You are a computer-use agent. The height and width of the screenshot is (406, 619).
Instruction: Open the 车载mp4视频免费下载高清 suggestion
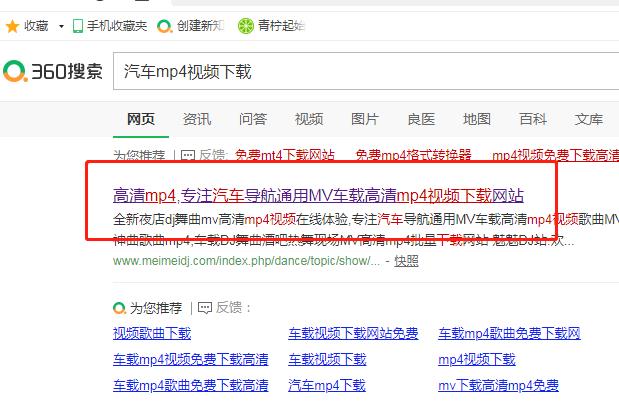(x=191, y=359)
